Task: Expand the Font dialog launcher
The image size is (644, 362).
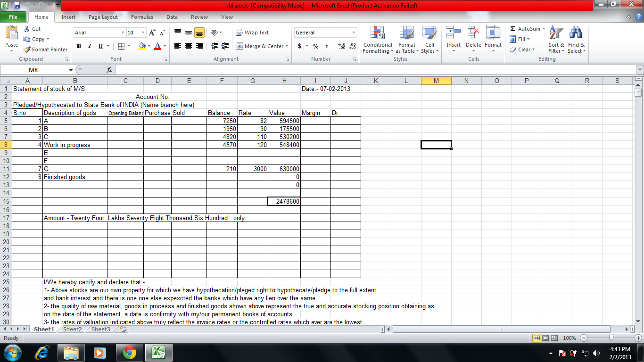Action: click(165, 59)
